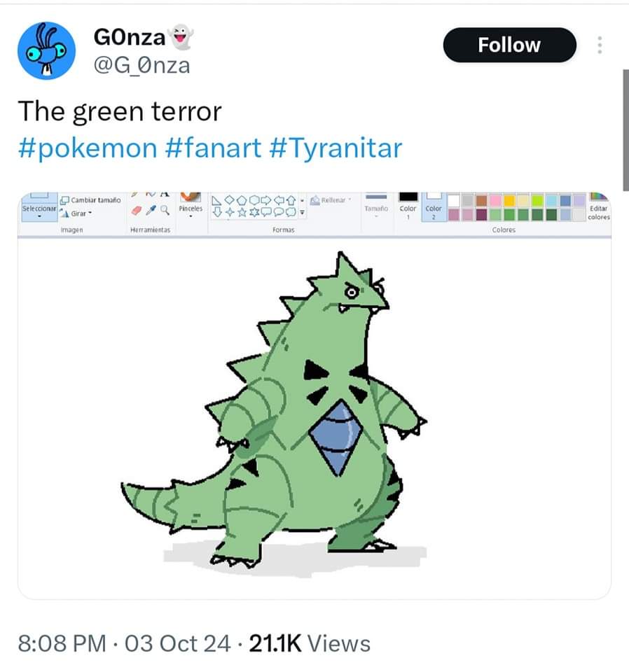This screenshot has height=672, width=629.
Task: Pick the rounded speech bubble shape
Action: (x=279, y=211)
